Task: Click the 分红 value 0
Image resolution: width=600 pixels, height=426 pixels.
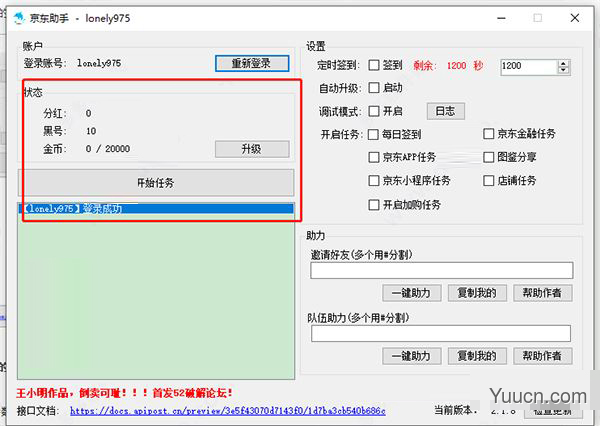Action: click(x=88, y=113)
